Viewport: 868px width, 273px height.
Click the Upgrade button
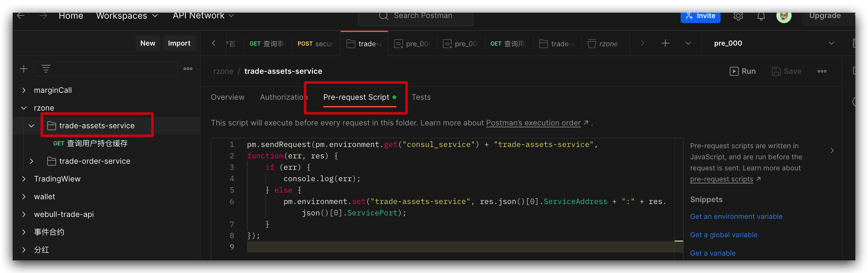tap(825, 16)
